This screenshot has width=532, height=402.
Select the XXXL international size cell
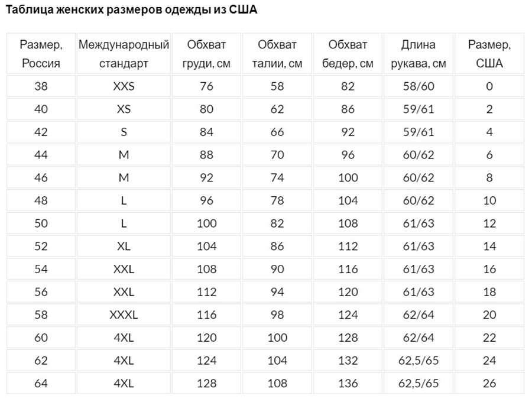(x=124, y=315)
